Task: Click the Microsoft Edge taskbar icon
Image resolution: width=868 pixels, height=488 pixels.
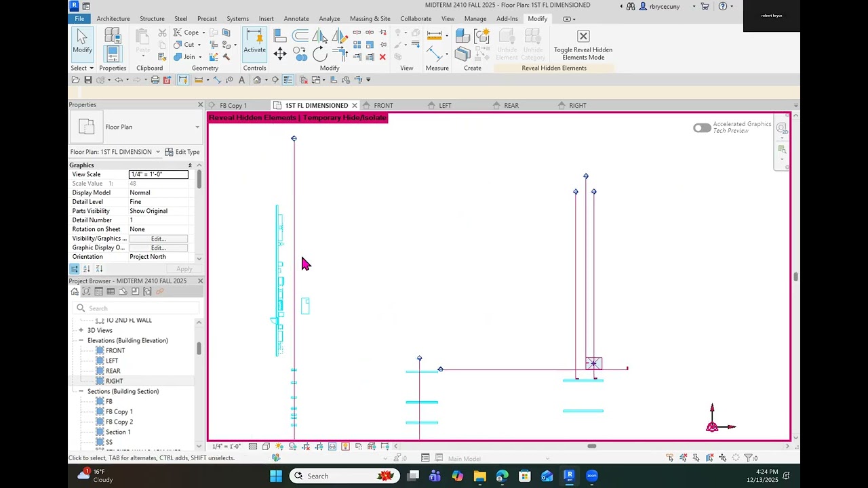Action: 502,476
